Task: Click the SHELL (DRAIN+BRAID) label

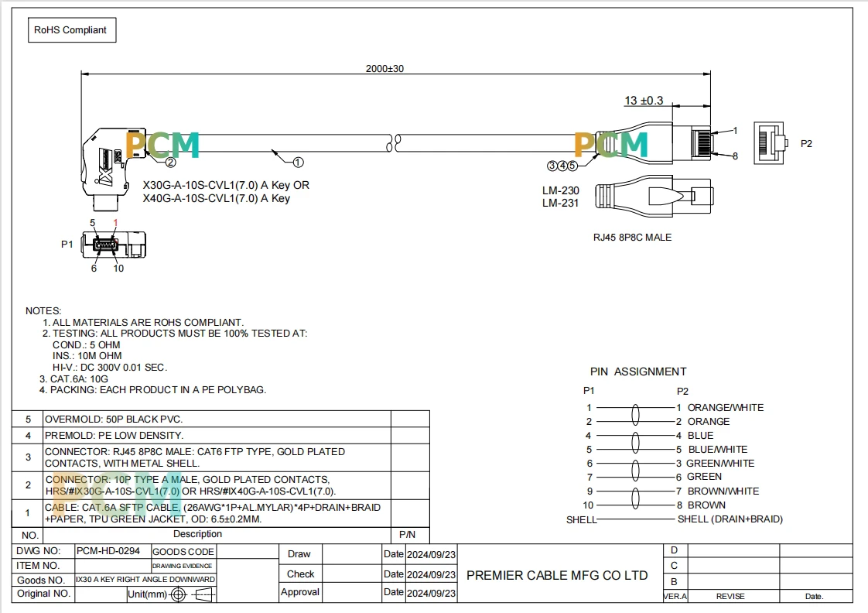Action: 730,519
